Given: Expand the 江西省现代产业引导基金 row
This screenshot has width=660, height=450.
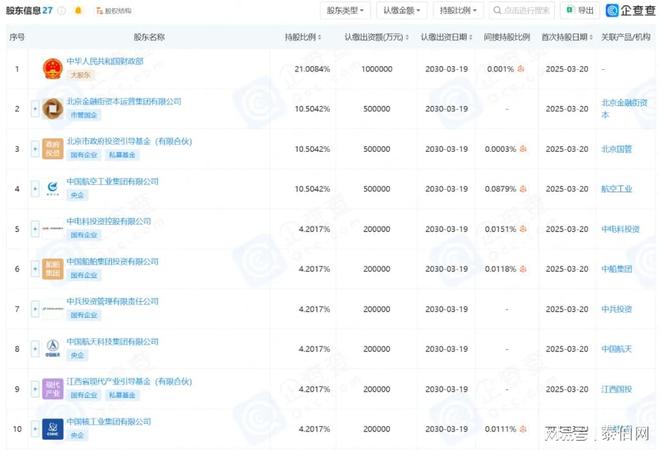Looking at the screenshot, I should (35, 389).
